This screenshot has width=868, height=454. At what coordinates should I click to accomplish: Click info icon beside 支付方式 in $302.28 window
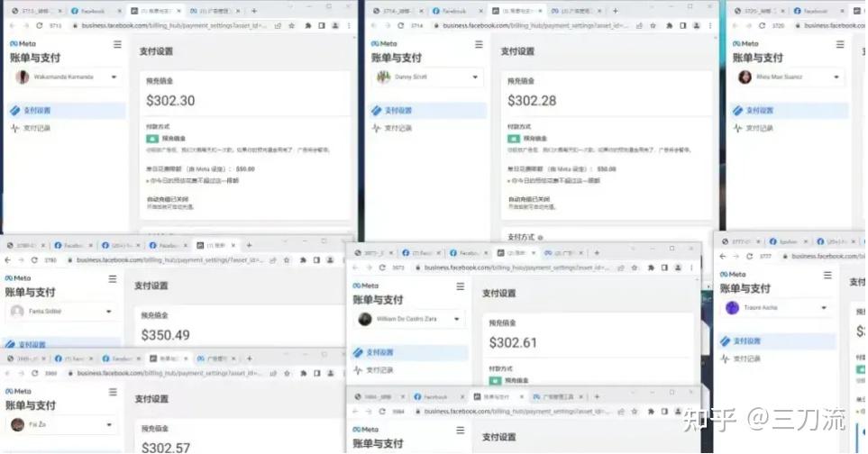pyautogui.click(x=540, y=237)
